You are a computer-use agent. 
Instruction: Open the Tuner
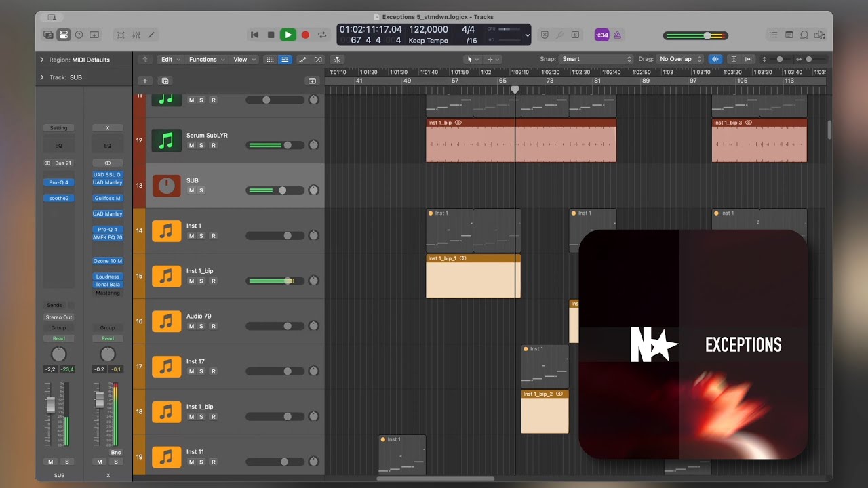click(560, 35)
